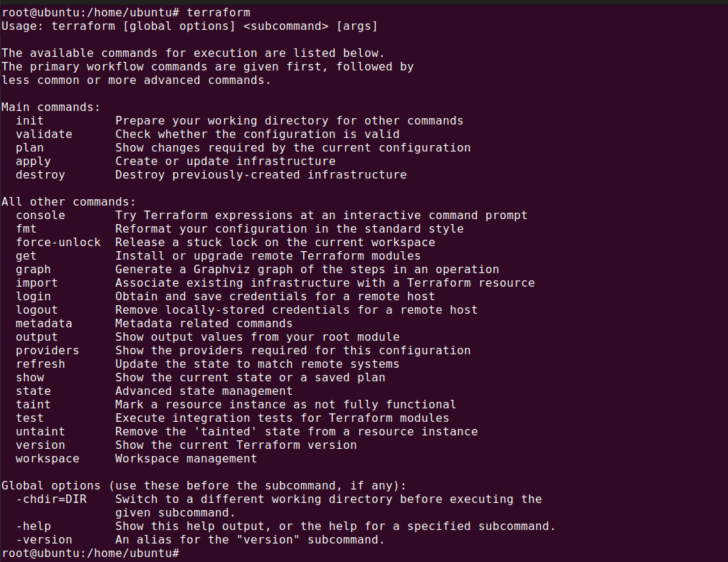Click the 'apply' command name

(x=33, y=161)
